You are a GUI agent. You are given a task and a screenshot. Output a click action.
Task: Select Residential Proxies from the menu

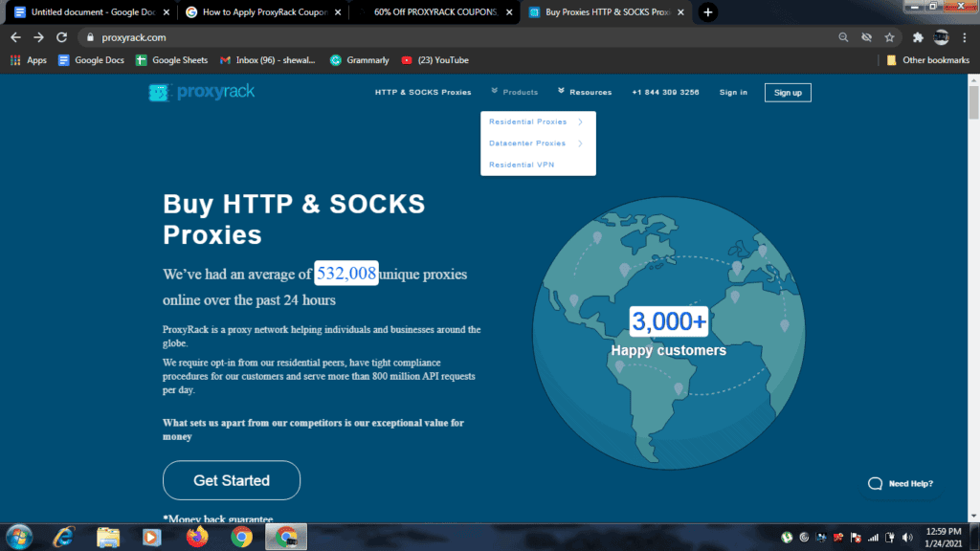[x=527, y=121]
